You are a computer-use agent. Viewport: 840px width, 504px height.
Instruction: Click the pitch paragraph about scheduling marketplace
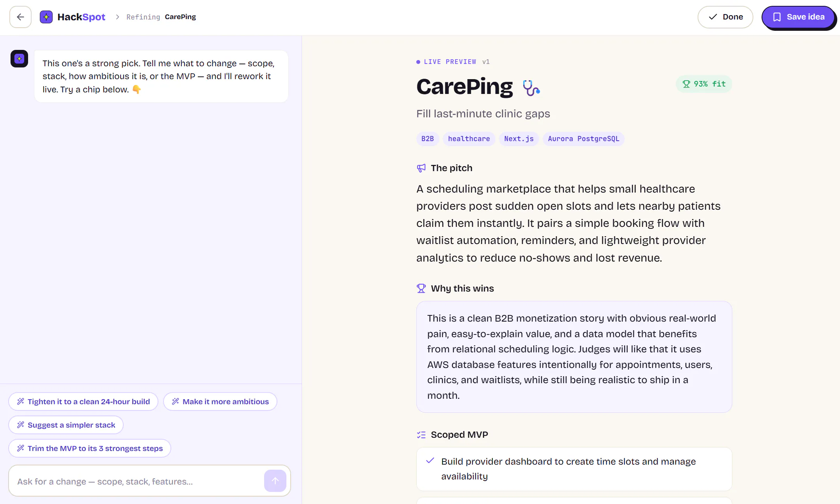tap(569, 223)
